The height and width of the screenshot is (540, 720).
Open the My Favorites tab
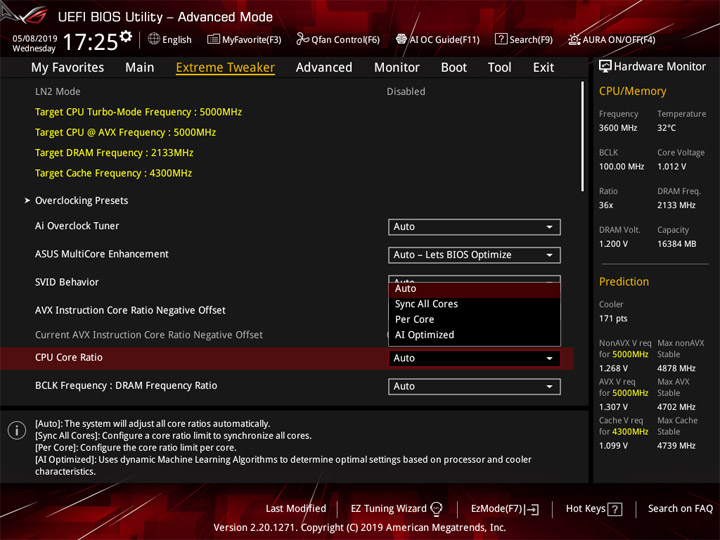click(68, 68)
